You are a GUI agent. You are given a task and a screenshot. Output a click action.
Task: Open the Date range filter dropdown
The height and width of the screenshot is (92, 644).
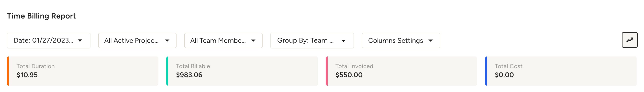tap(48, 40)
